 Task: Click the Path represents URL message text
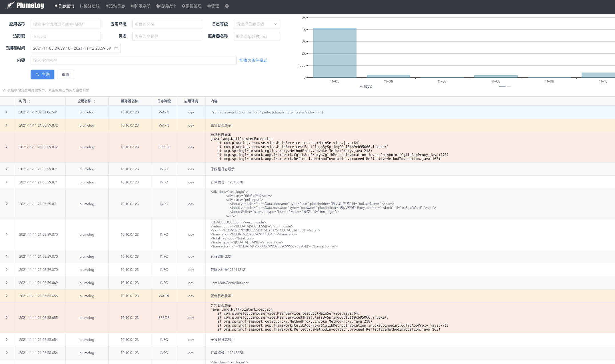click(x=267, y=112)
